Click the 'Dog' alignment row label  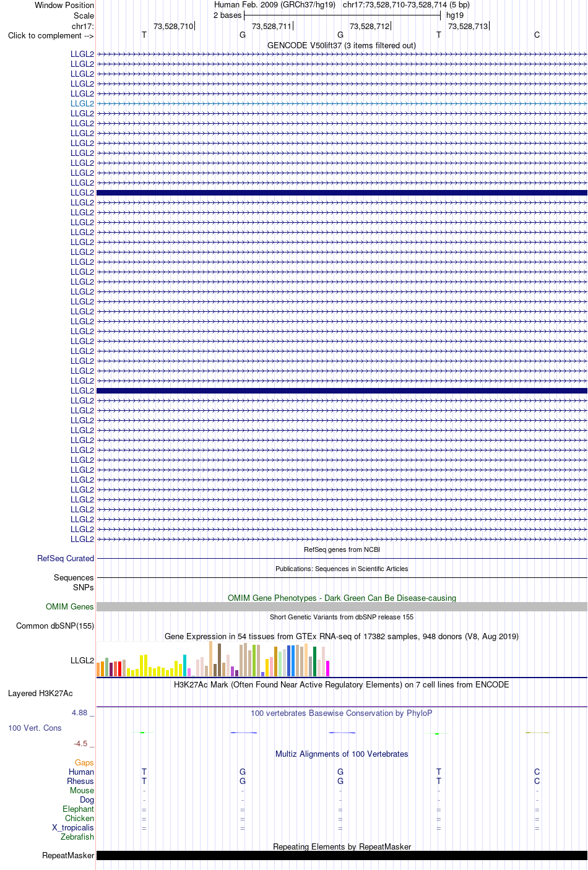click(x=87, y=799)
